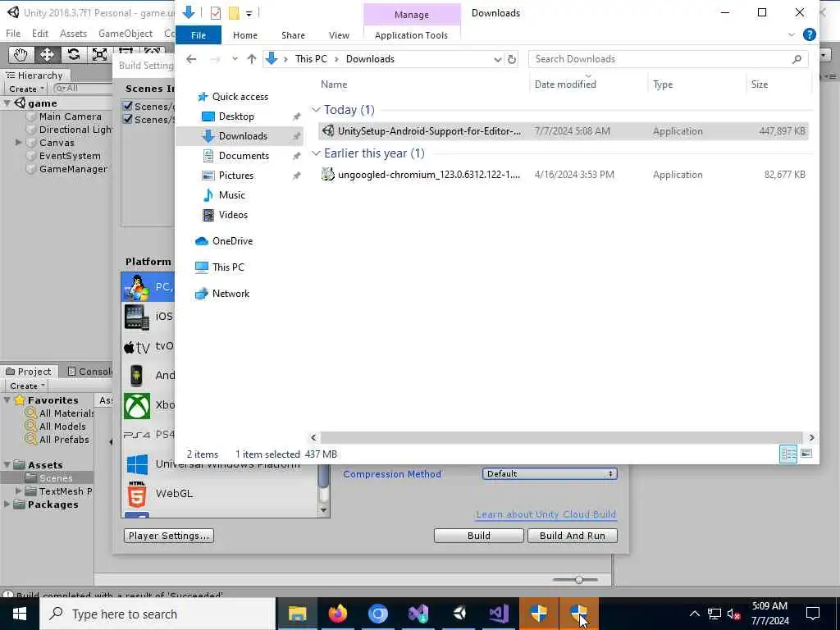This screenshot has height=630, width=840.
Task: Toggle the first Scenes checkbox in Build Settings
Action: coord(127,106)
